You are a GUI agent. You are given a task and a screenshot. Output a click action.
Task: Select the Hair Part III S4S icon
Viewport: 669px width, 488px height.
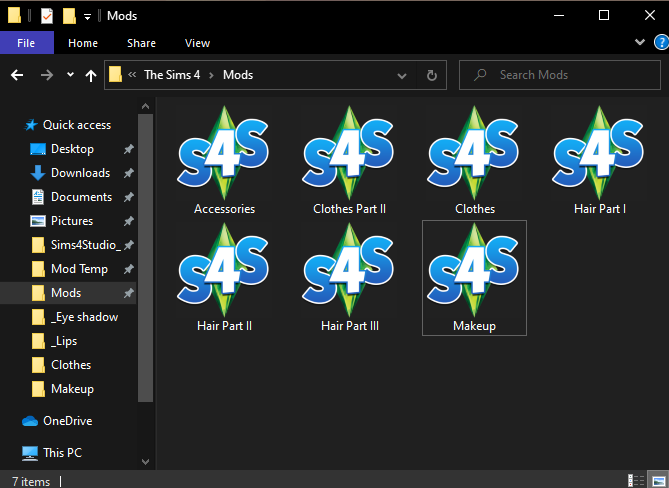(349, 270)
